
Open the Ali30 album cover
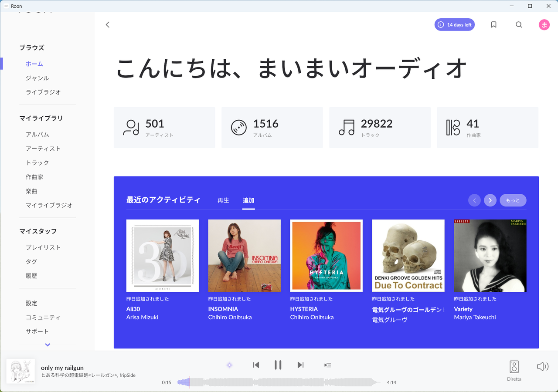[x=163, y=256]
